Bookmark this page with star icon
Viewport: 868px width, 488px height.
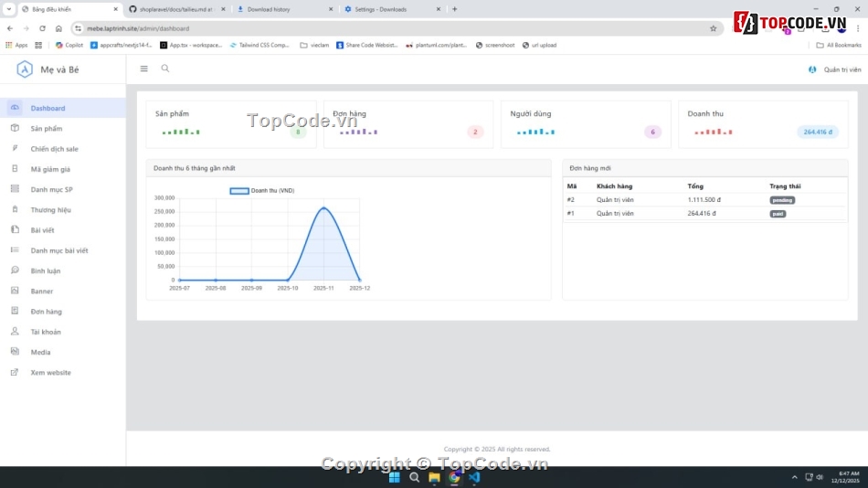pos(713,28)
